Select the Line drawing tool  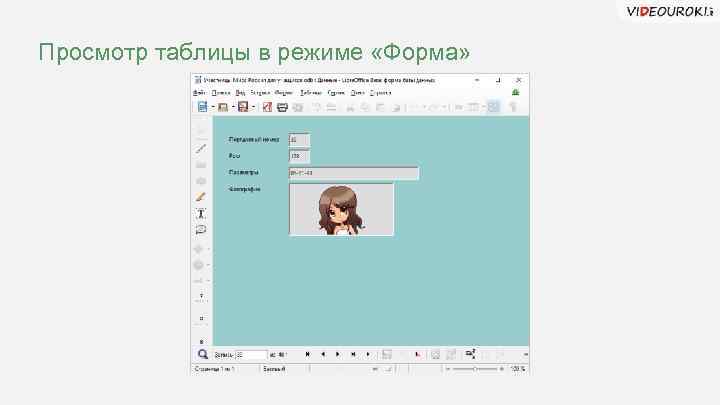[x=201, y=148]
